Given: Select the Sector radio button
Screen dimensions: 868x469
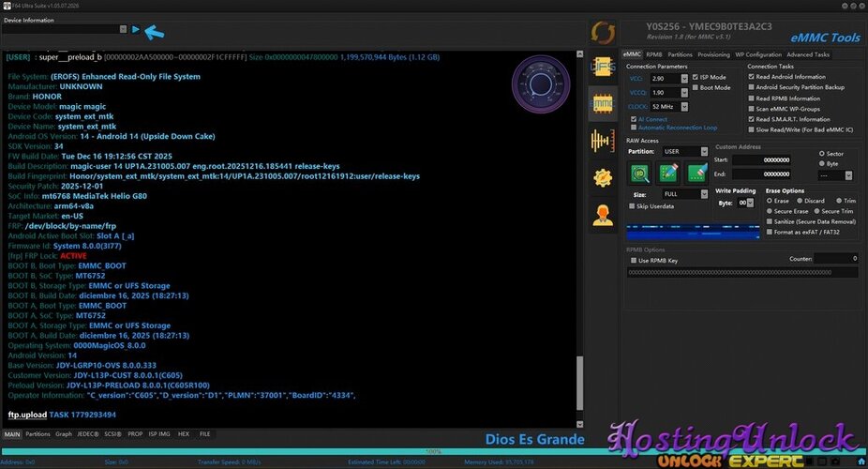Looking at the screenshot, I should (821, 154).
